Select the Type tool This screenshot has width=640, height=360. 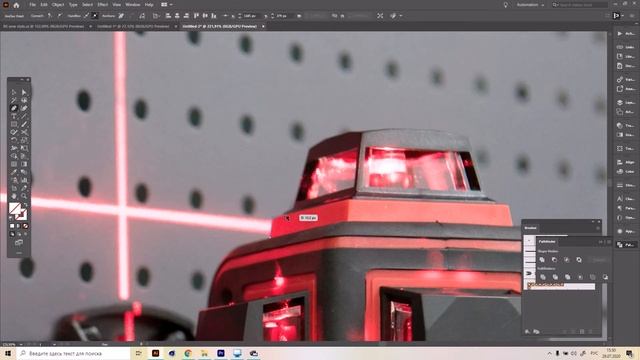[x=13, y=116]
